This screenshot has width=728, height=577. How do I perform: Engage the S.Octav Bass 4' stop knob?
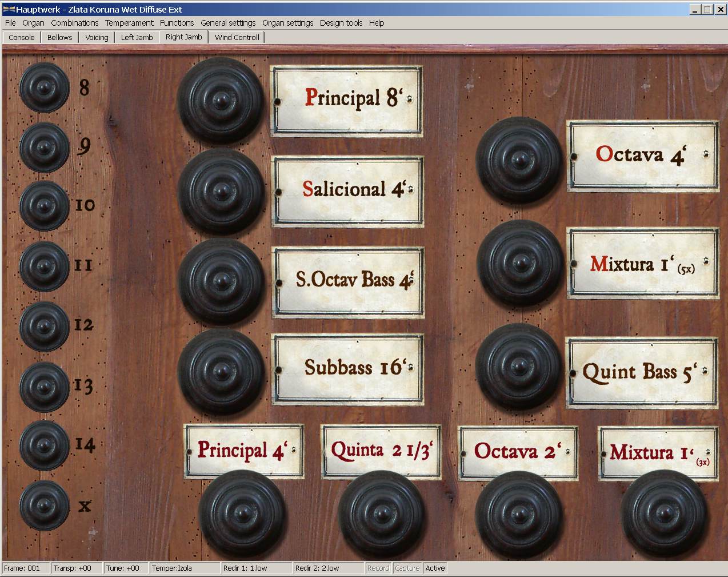click(221, 282)
